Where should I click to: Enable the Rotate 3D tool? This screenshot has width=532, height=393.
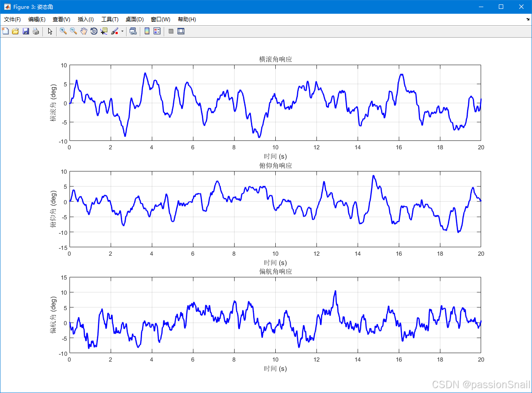click(94, 31)
